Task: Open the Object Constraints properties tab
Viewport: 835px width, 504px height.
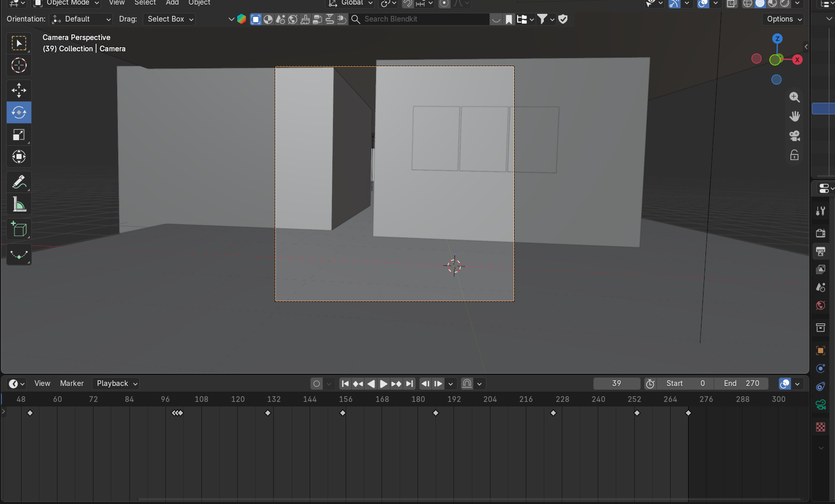Action: [821, 386]
